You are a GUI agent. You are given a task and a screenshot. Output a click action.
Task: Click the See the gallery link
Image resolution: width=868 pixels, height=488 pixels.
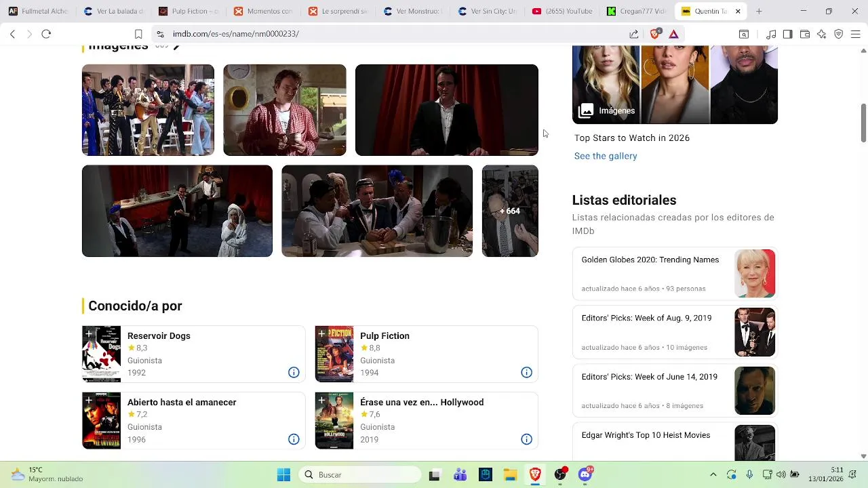pos(606,156)
